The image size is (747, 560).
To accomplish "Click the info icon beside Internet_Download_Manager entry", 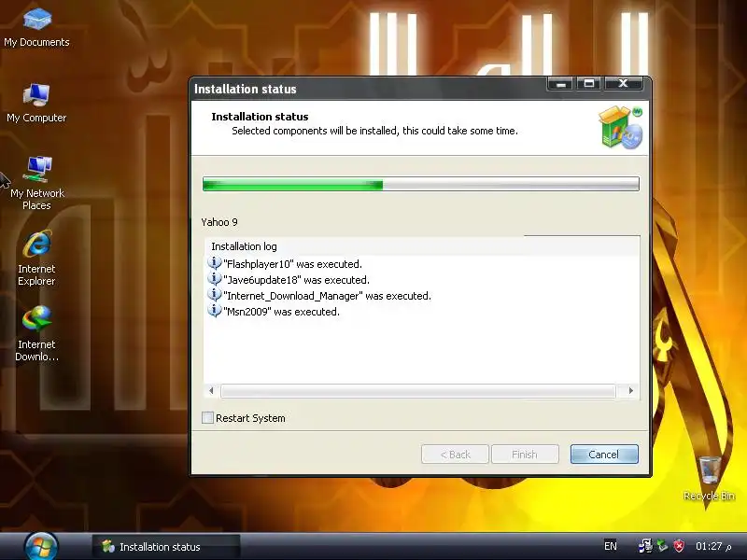I will (x=215, y=295).
